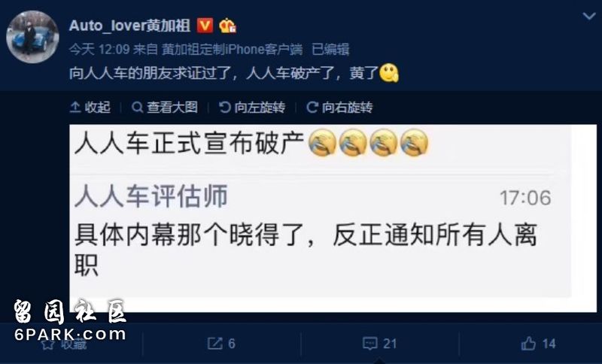
Task: Click the orange V verified badge
Action: click(x=205, y=26)
